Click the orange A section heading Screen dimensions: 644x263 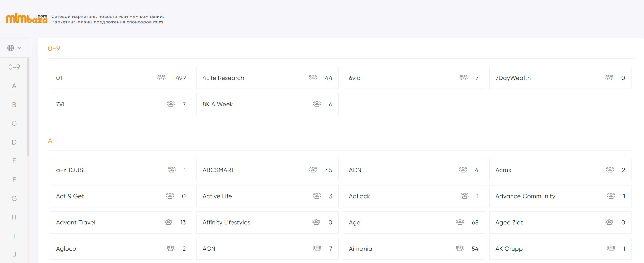click(x=50, y=141)
